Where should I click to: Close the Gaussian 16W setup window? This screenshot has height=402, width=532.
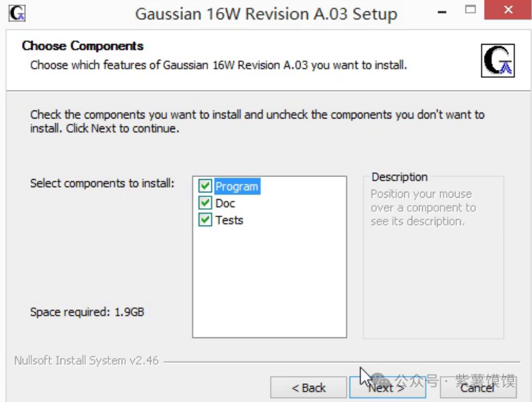(507, 11)
